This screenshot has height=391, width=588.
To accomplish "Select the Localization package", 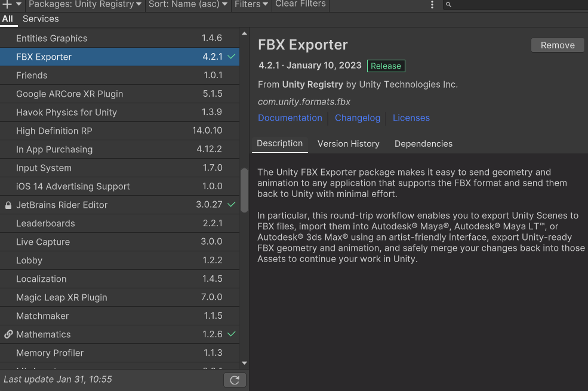I will (119, 279).
